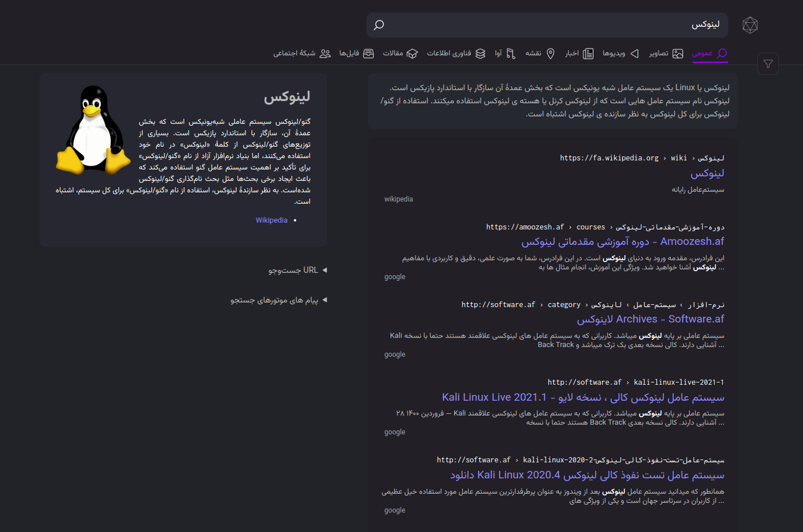Image resolution: width=803 pixels, height=532 pixels.
Task: Click the https://amoozesh.af courses URL
Action: click(605, 227)
